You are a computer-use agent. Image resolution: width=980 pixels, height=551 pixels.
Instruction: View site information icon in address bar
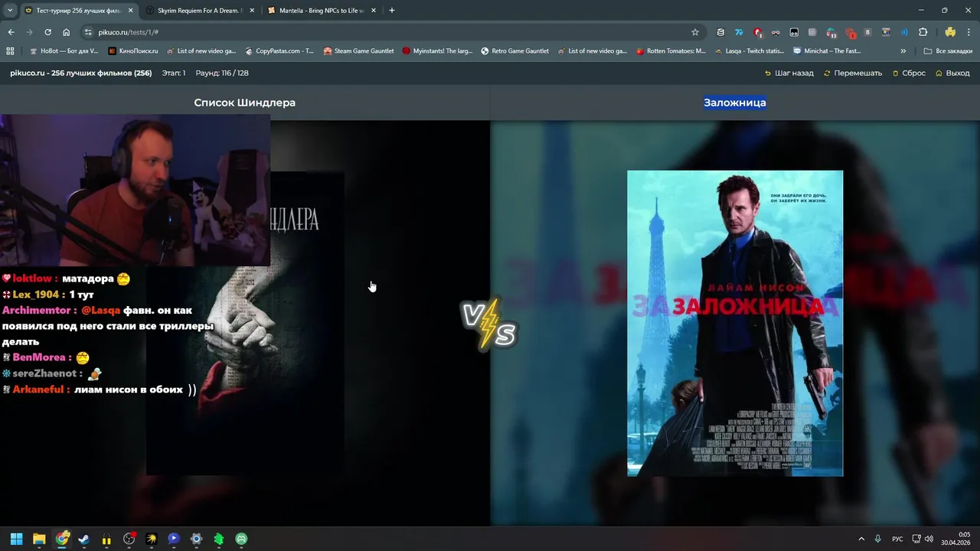pos(88,32)
